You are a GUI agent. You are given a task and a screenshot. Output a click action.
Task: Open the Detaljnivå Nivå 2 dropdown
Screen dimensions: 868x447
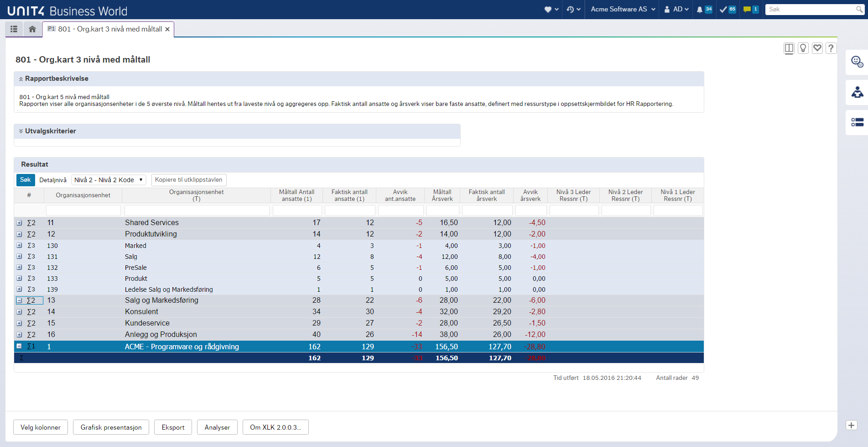tap(109, 180)
